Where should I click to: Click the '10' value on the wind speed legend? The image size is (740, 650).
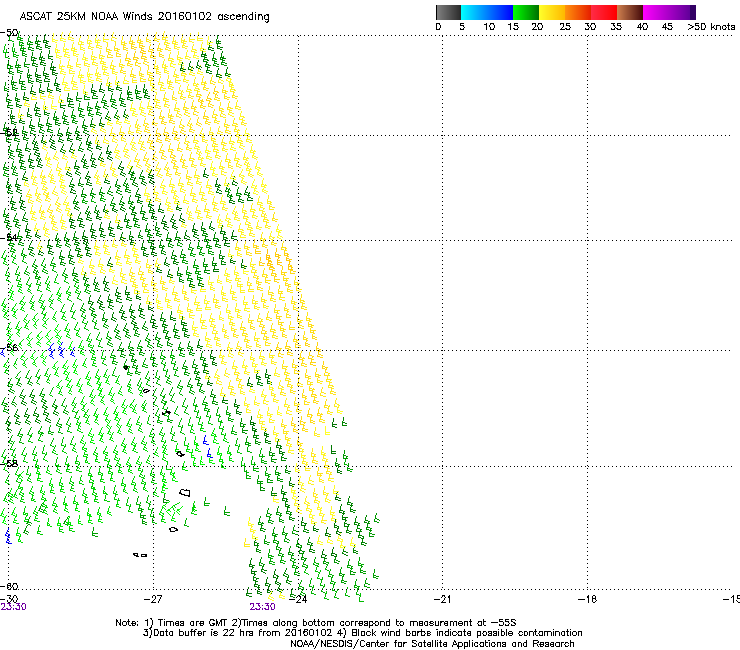tap(489, 27)
